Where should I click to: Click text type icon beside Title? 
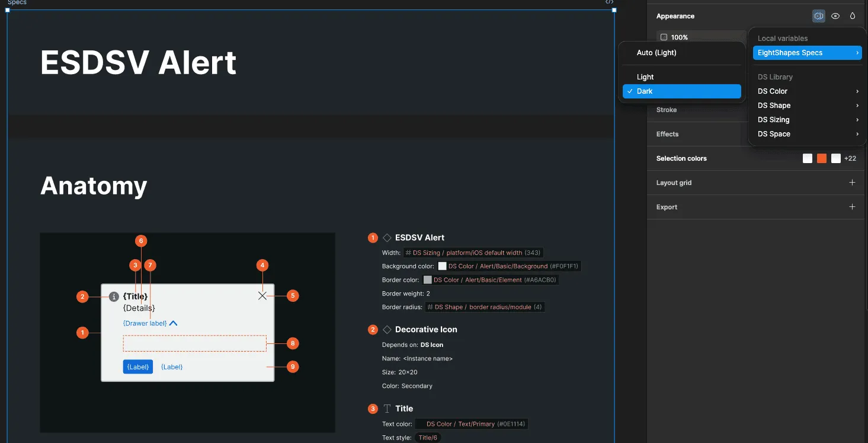(x=387, y=409)
